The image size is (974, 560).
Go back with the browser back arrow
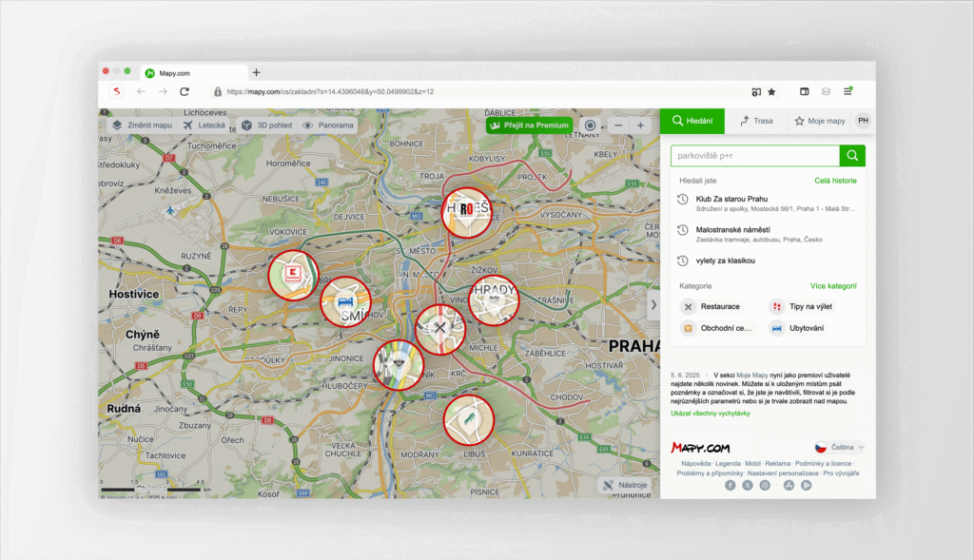[141, 92]
